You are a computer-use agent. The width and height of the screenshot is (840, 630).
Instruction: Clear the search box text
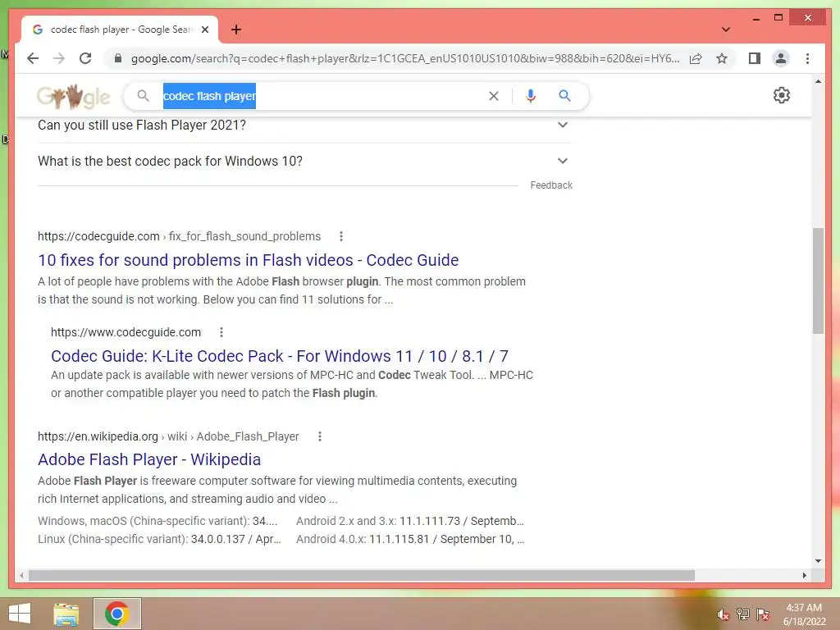[x=493, y=96]
